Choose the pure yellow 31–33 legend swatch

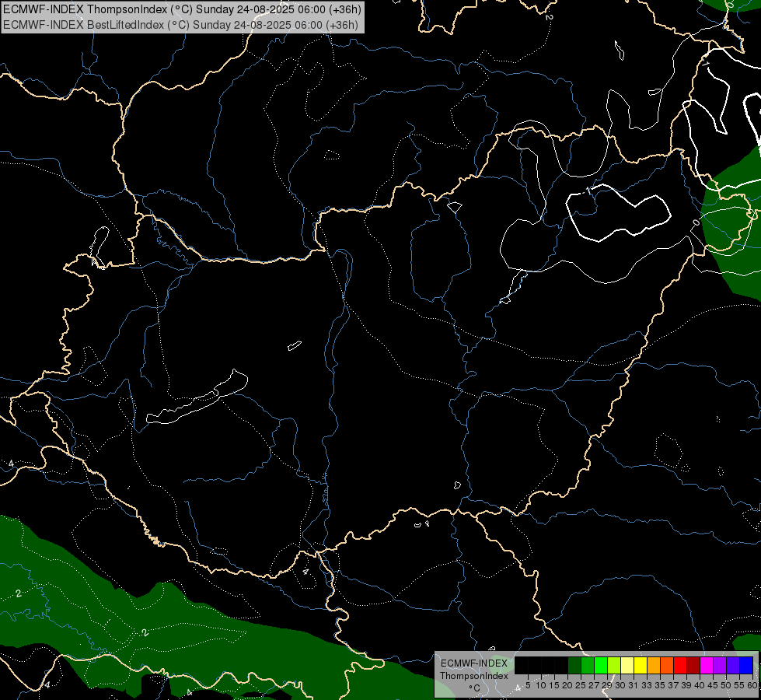(641, 665)
